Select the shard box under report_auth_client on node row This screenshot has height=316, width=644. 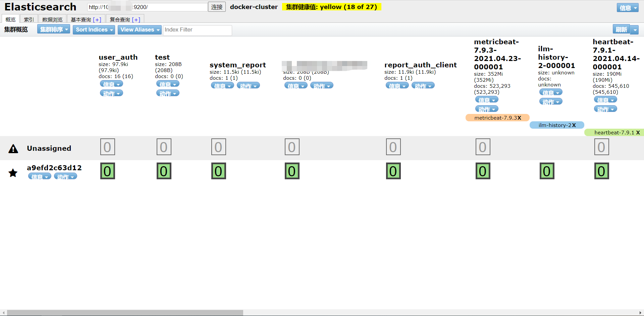pyautogui.click(x=393, y=171)
